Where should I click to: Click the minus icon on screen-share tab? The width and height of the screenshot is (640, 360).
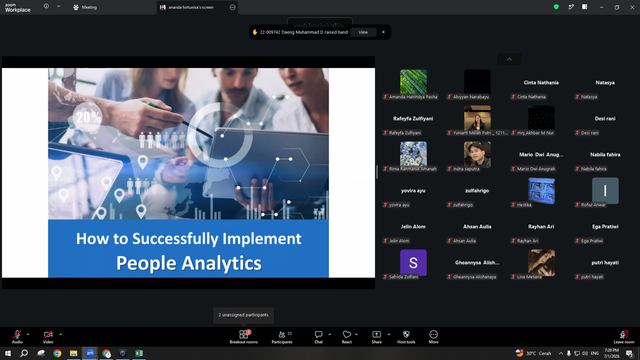[x=233, y=7]
